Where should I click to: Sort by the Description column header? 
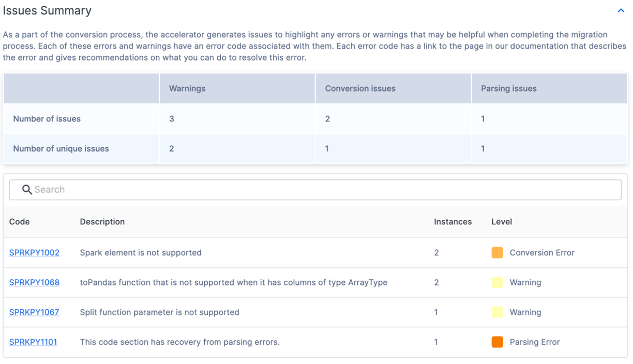pos(102,222)
